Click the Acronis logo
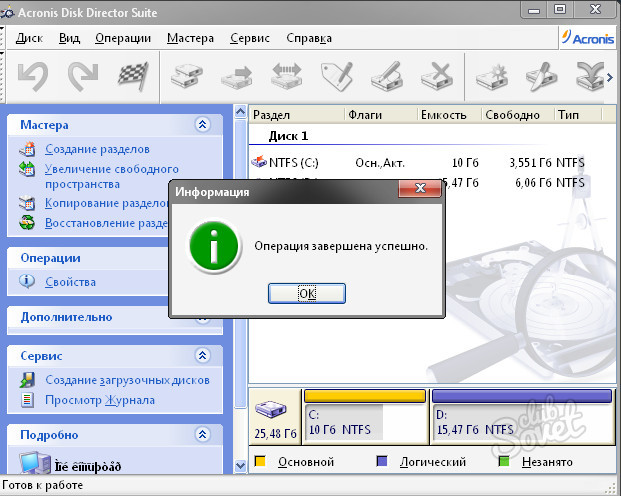621x496 pixels. pyautogui.click(x=588, y=38)
